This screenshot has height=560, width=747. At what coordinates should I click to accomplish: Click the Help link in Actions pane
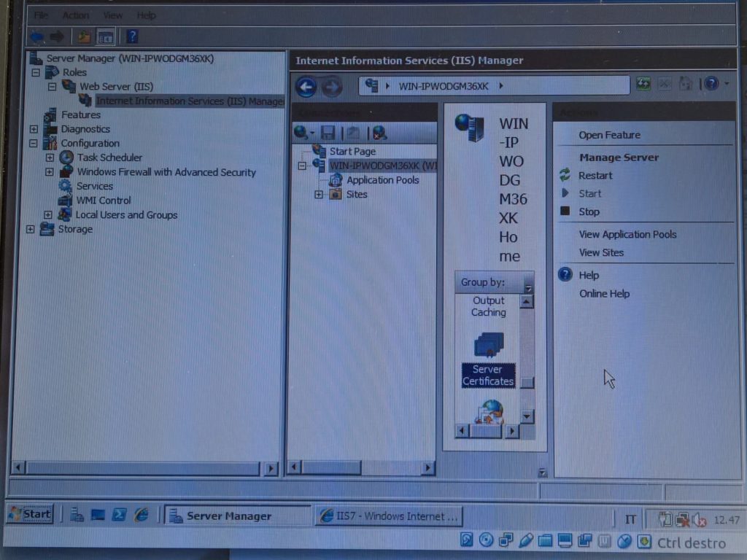(x=589, y=275)
